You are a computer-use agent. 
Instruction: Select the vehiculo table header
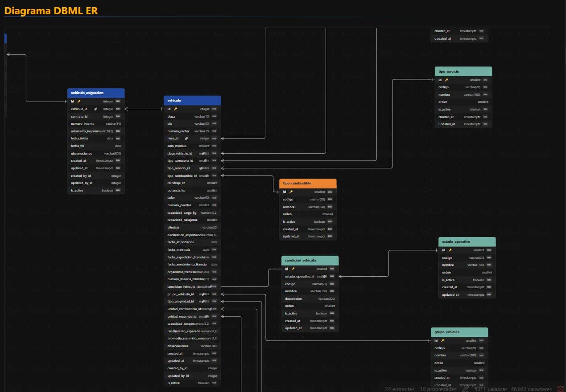(x=192, y=100)
